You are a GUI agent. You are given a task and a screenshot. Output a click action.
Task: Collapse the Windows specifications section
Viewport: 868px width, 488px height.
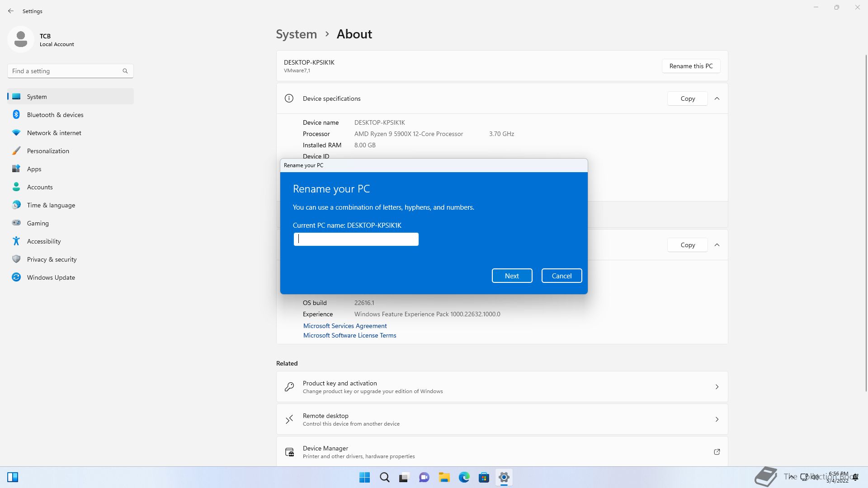click(x=717, y=245)
